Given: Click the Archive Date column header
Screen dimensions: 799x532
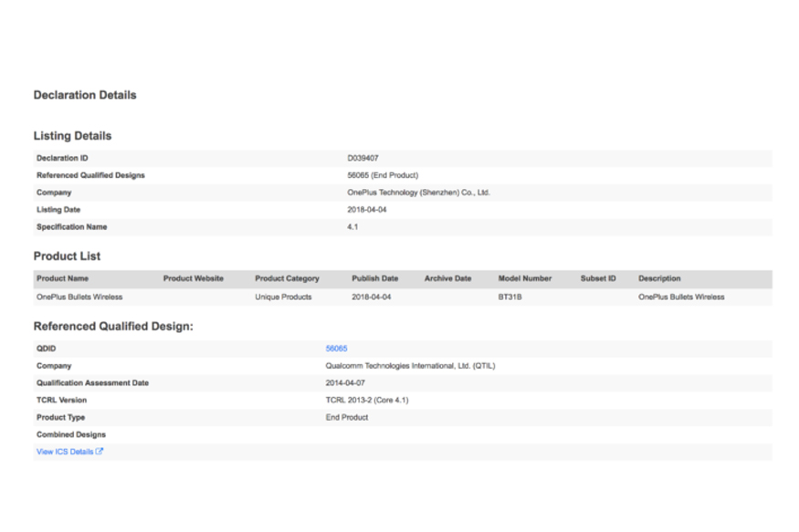Looking at the screenshot, I should (448, 278).
